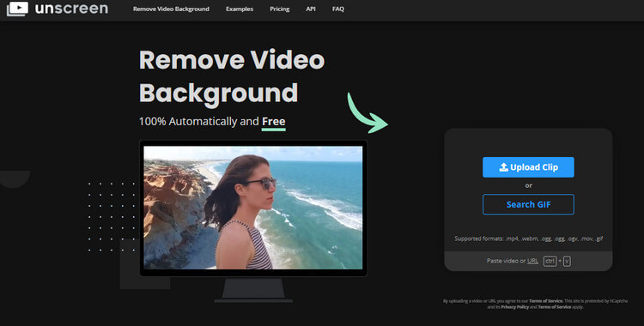The height and width of the screenshot is (326, 644).
Task: Open the FAQ page
Action: click(338, 9)
